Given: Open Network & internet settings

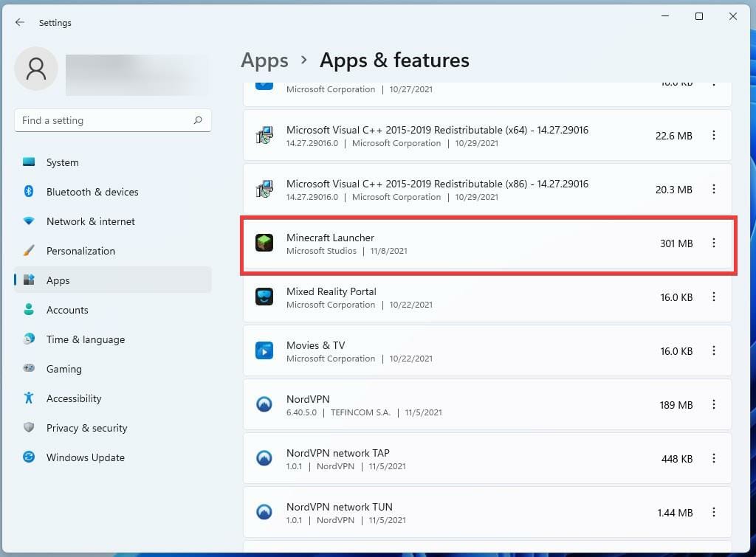Looking at the screenshot, I should (113, 221).
